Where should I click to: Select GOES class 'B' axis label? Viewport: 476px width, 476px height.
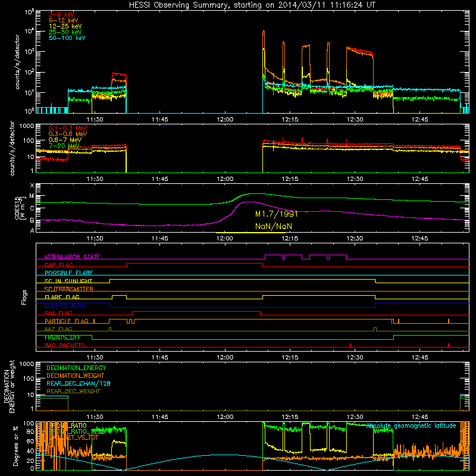tap(32, 220)
